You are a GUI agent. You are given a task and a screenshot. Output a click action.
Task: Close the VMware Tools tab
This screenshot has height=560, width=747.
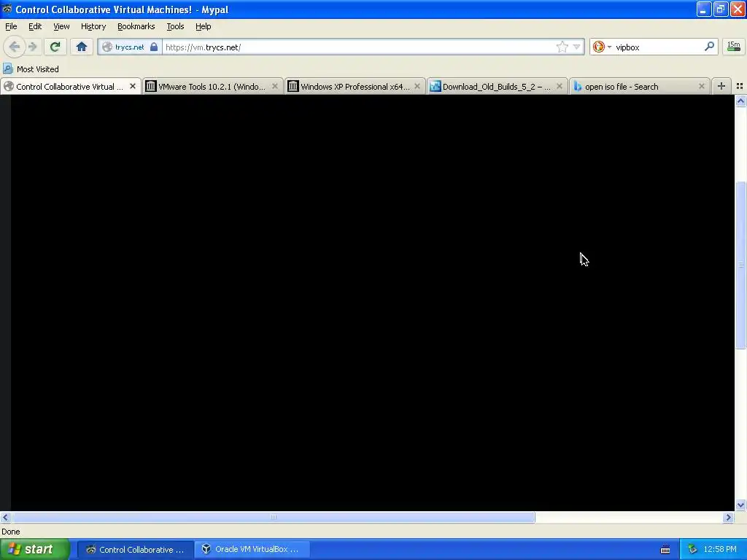coord(275,86)
